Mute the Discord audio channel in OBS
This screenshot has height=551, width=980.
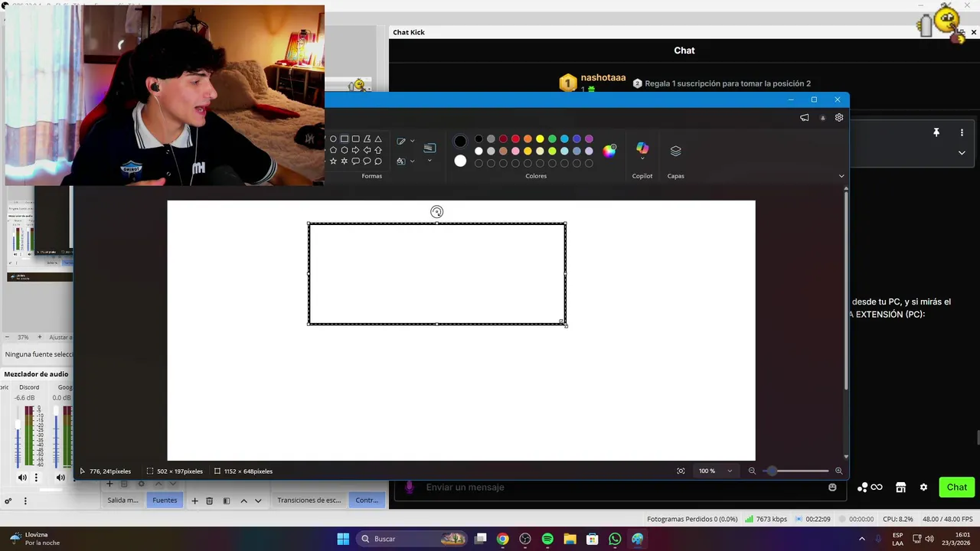coord(22,478)
